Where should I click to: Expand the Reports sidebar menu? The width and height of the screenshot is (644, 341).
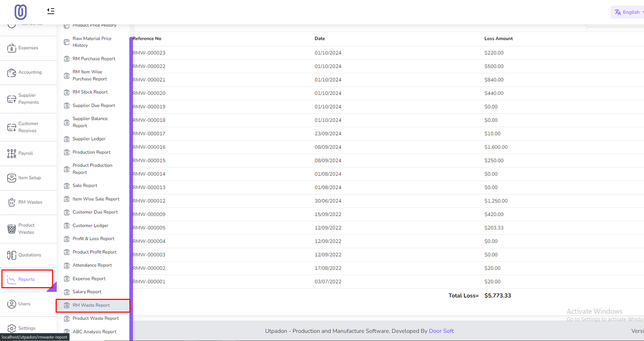(x=27, y=279)
